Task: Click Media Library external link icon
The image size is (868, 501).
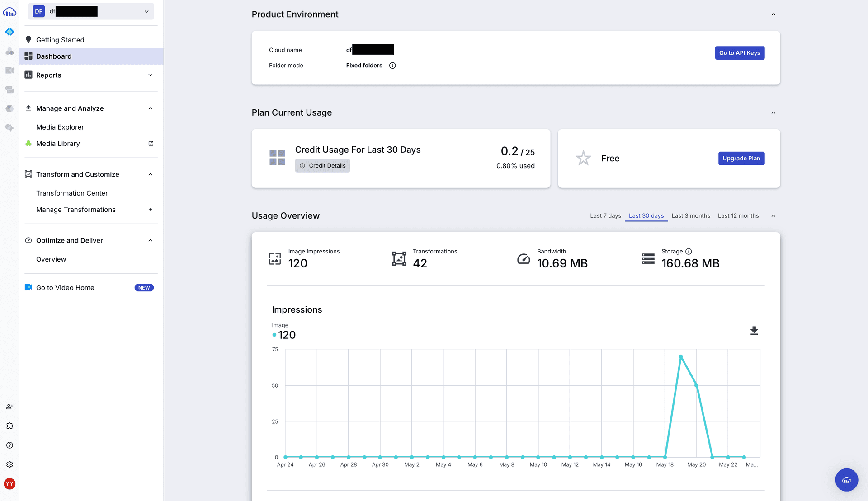Action: coord(151,143)
